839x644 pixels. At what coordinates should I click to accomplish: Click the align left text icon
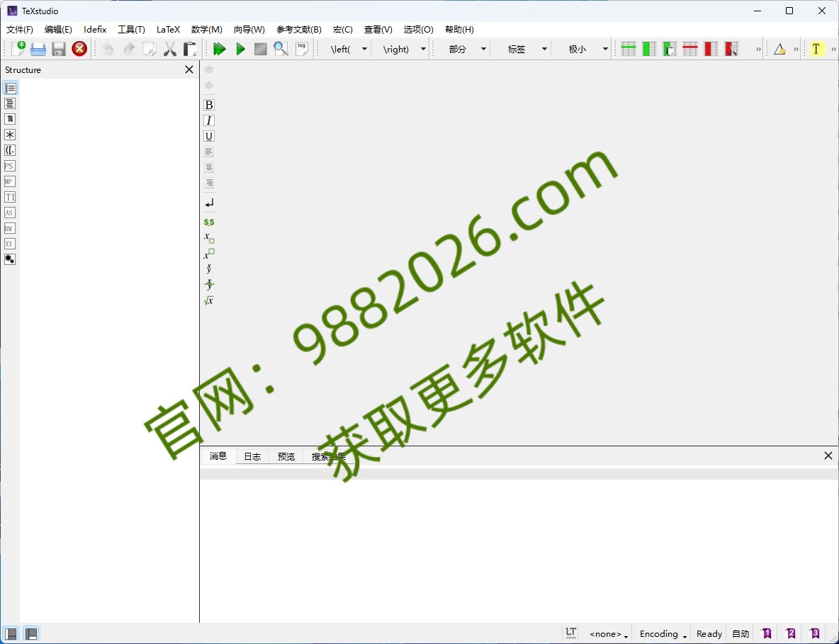209,152
